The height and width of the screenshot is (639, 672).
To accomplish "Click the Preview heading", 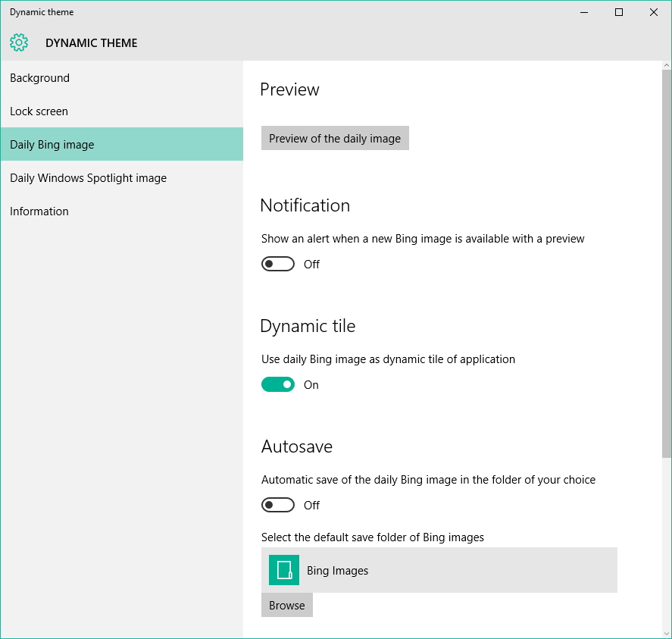I will pyautogui.click(x=289, y=89).
